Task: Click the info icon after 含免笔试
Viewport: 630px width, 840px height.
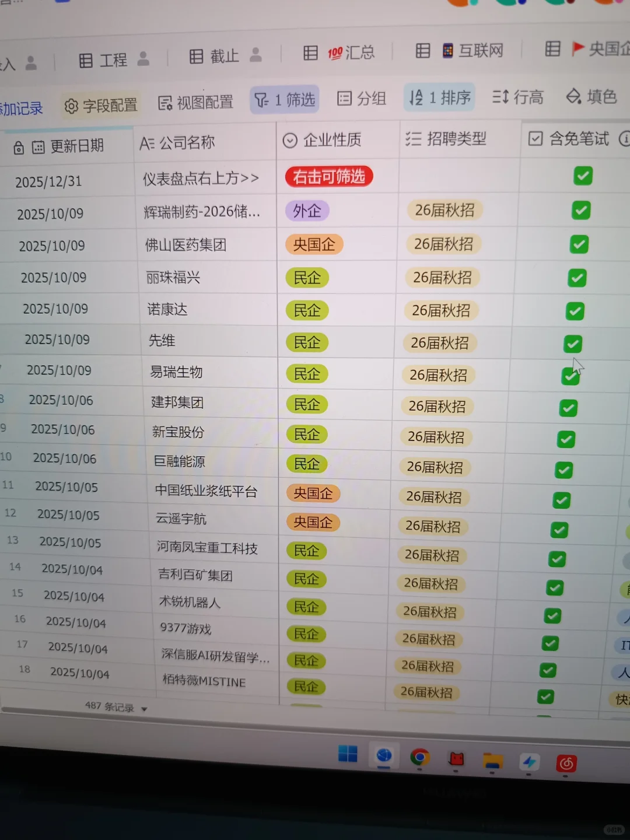Action: [x=624, y=138]
